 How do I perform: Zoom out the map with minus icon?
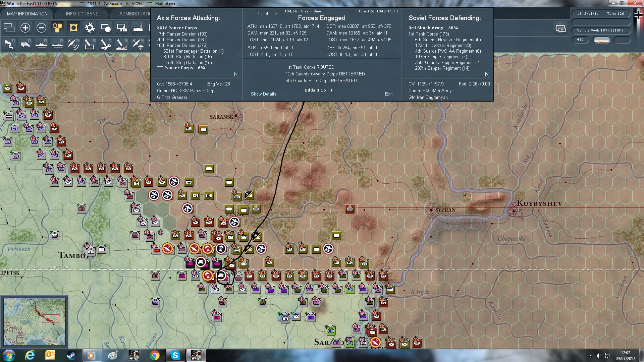[41, 28]
